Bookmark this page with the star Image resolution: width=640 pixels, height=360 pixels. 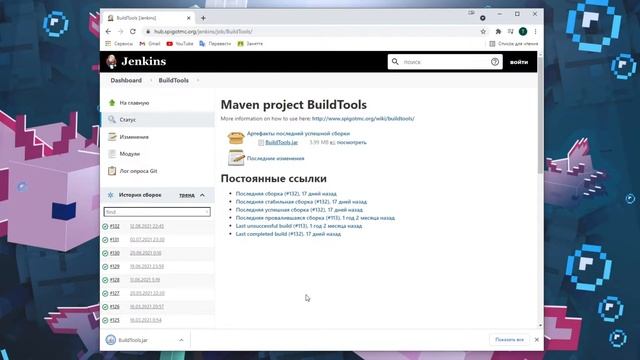tap(483, 31)
